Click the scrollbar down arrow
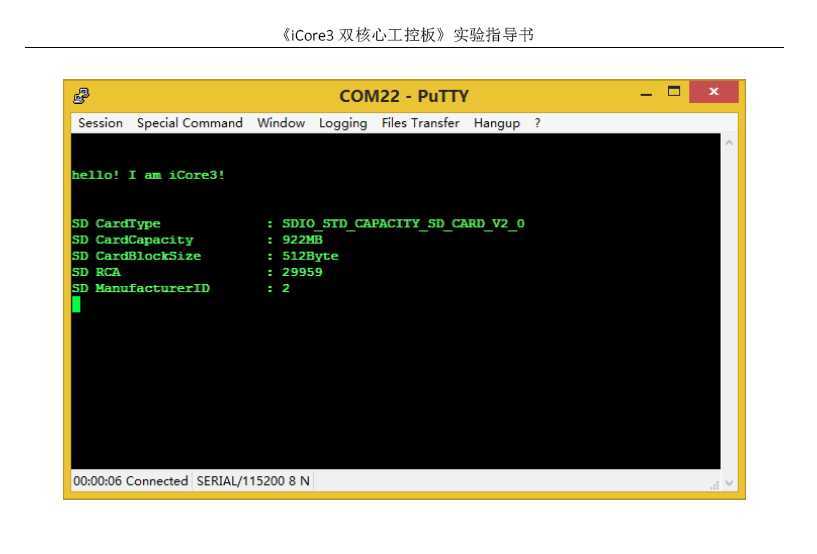817x554 pixels. [729, 483]
